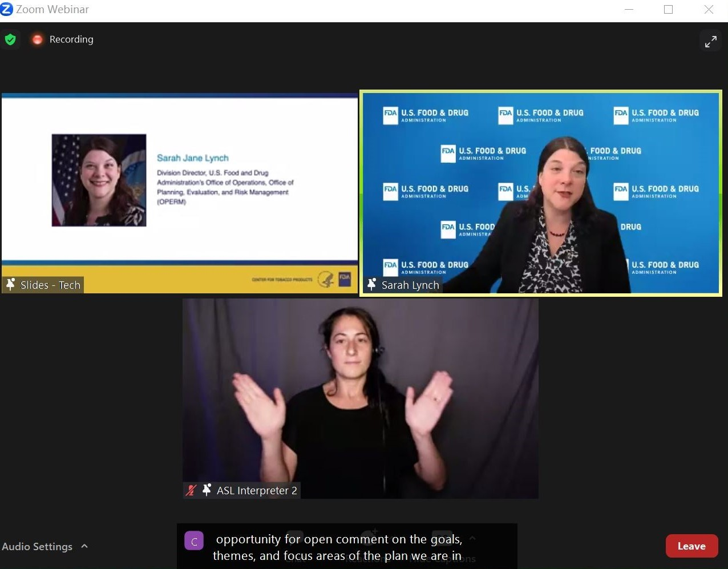Click the Recording status label
728x569 pixels.
[x=71, y=39]
